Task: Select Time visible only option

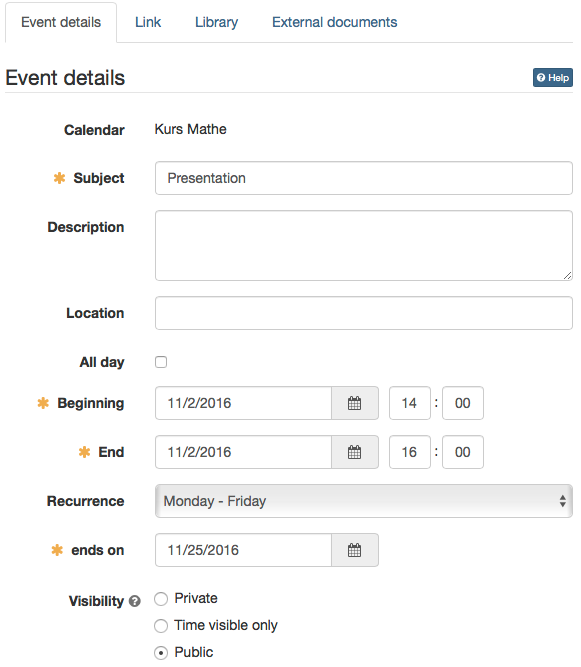Action: click(161, 626)
